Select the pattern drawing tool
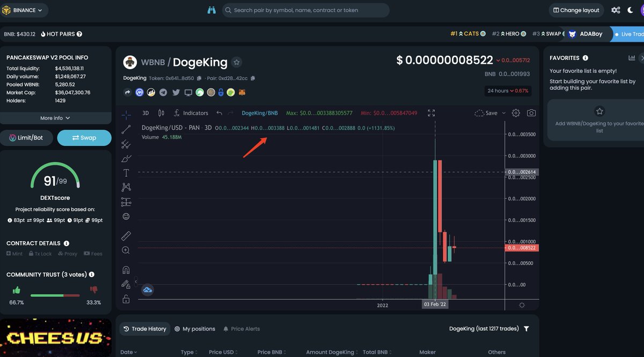Viewport: 644px width, 357px height. 126,187
